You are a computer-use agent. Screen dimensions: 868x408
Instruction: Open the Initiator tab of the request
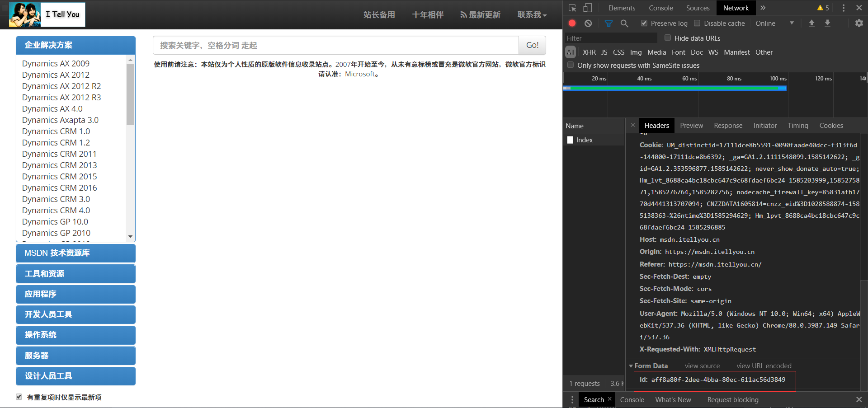point(765,126)
